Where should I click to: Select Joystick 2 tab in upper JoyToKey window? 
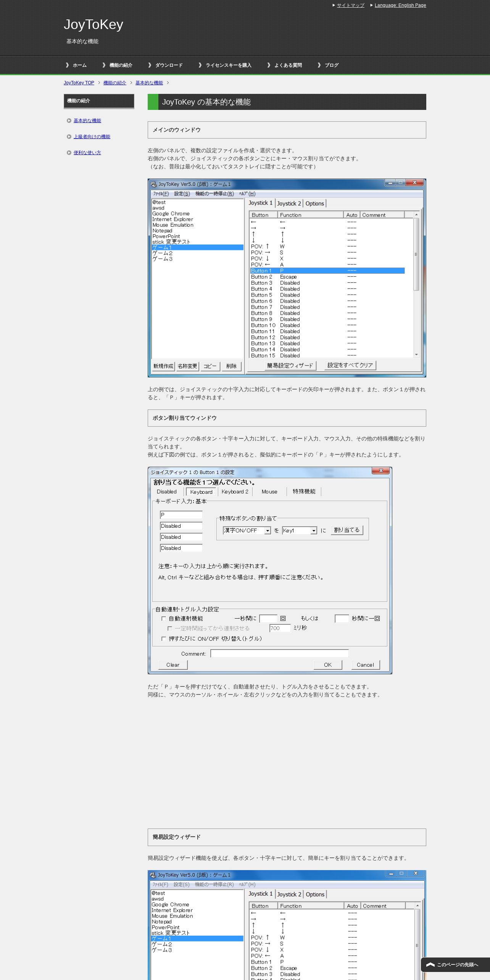[289, 204]
